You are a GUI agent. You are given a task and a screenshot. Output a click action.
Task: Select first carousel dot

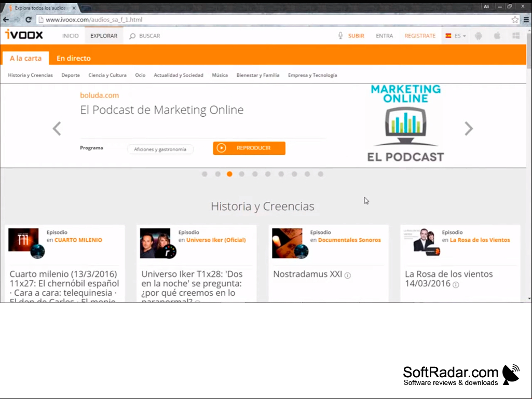(204, 174)
